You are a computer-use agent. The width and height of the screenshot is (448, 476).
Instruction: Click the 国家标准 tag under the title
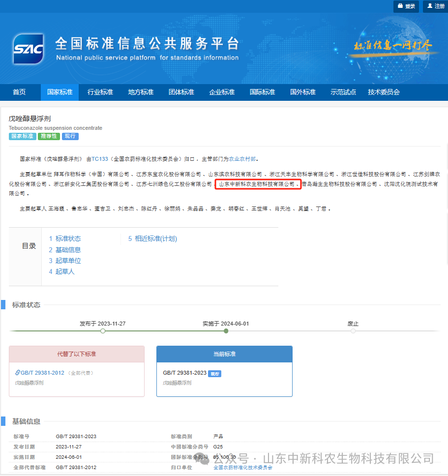[x=23, y=136]
